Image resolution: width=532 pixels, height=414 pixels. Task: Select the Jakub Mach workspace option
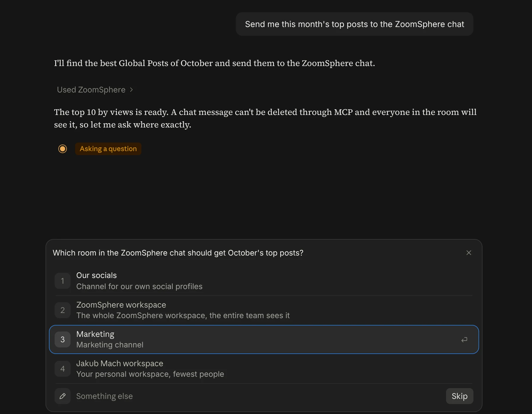pos(264,368)
